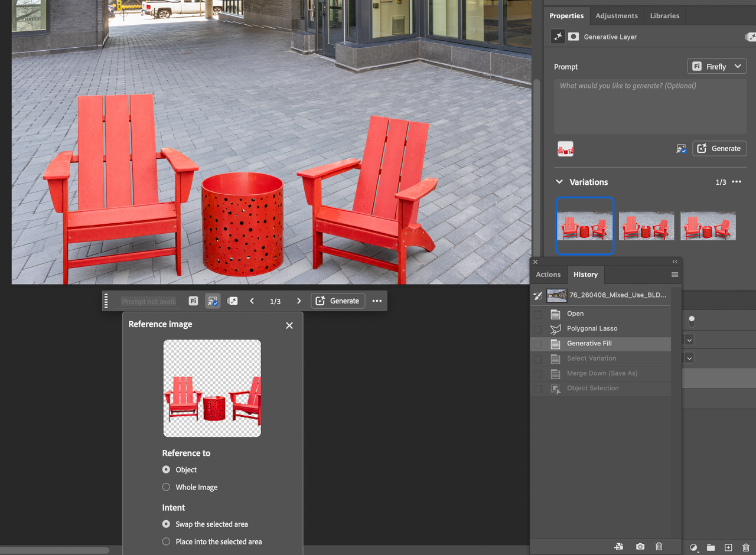Viewport: 756px width, 555px height.
Task: Open upper dropdown behind History panel
Action: 689,340
